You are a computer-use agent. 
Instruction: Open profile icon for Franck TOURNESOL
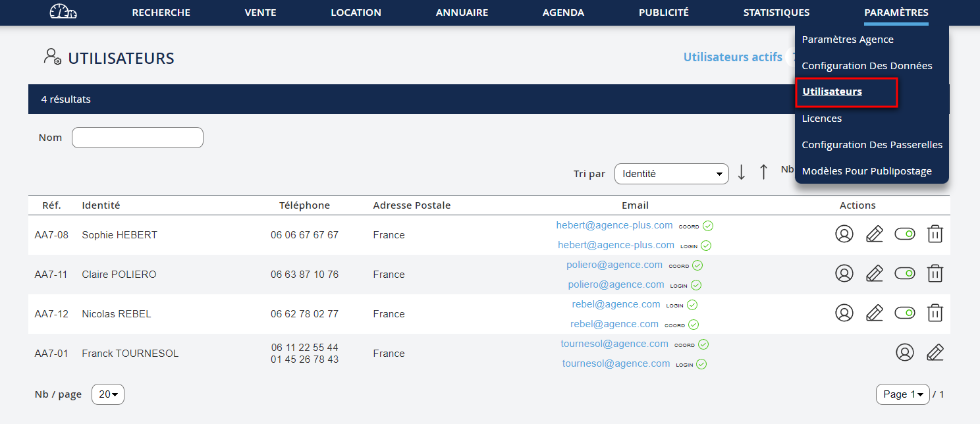(904, 352)
